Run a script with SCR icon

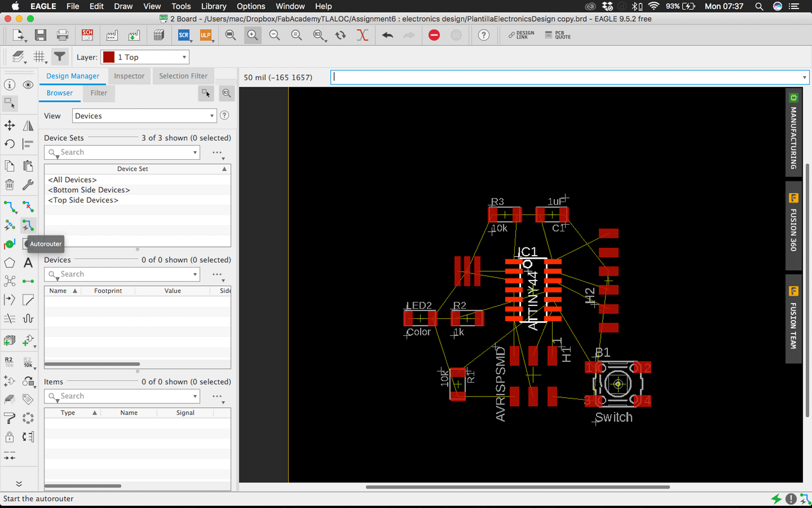tap(184, 35)
